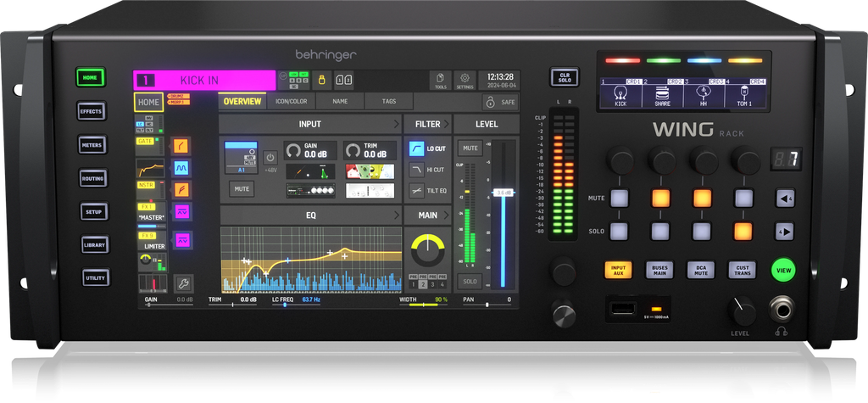Select the TOM 1 channel on the strip display
This screenshot has height=403, width=868.
(745, 93)
